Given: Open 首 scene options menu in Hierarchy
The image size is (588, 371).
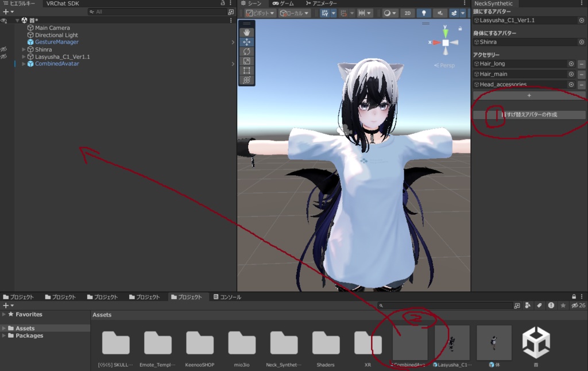Looking at the screenshot, I should (x=231, y=20).
